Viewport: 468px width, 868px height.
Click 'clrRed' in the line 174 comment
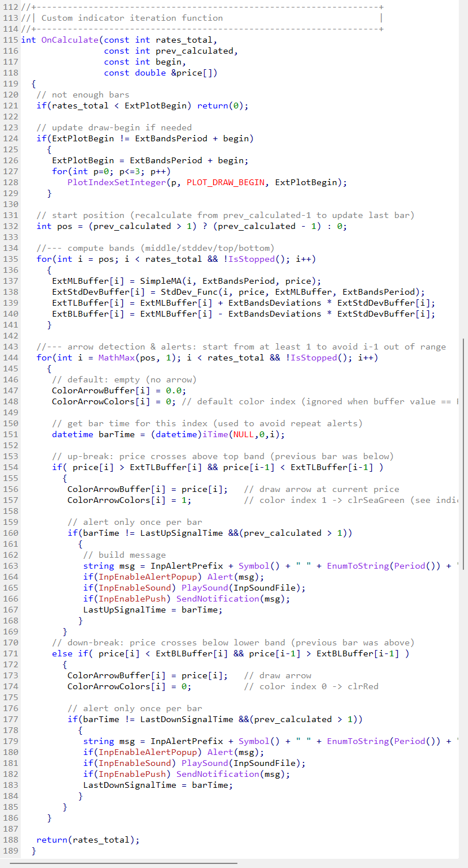point(363,686)
